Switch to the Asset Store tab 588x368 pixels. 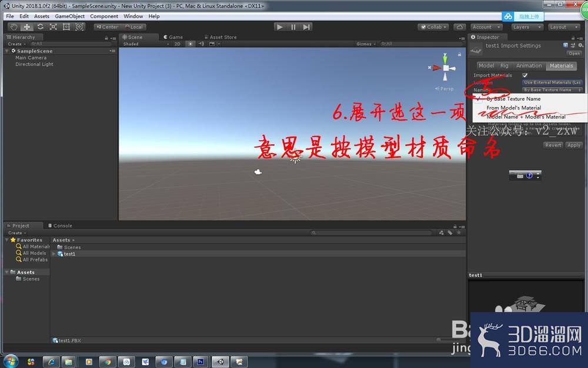[220, 37]
